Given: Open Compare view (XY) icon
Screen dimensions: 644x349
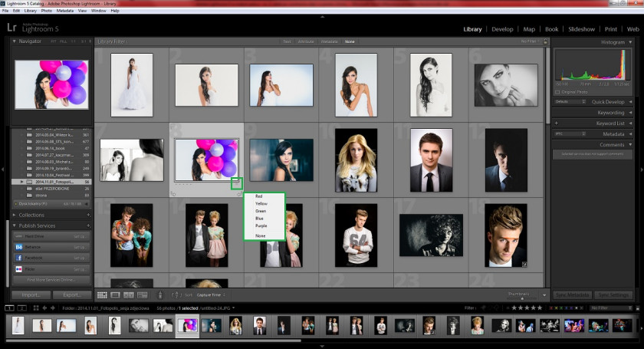Looking at the screenshot, I should pyautogui.click(x=129, y=295).
